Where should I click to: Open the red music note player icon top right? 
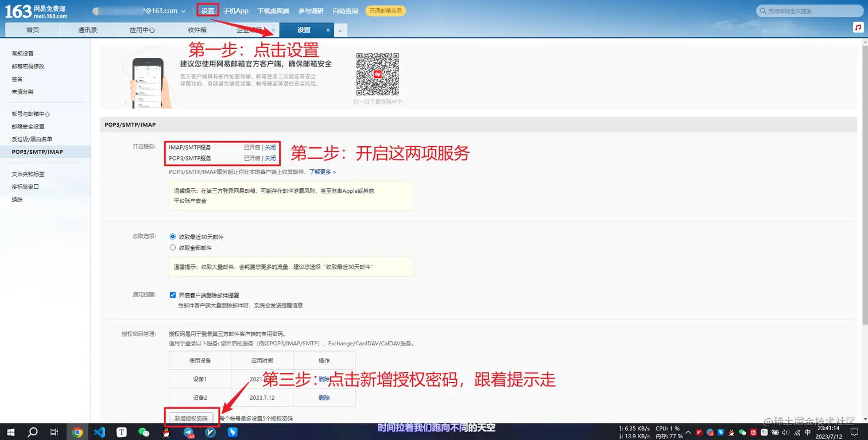pyautogui.click(x=859, y=27)
